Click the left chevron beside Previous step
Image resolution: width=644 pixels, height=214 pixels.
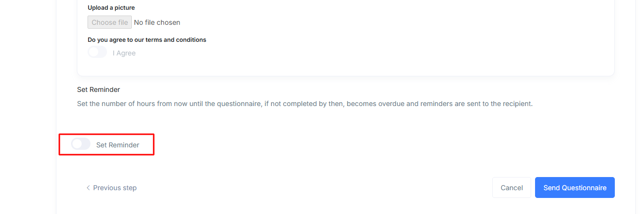(x=88, y=188)
